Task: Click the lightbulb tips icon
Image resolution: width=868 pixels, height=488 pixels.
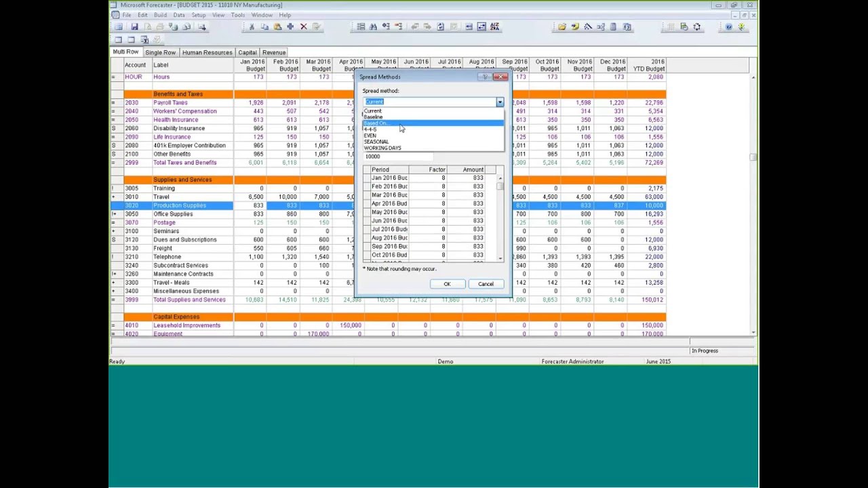Action: tap(742, 27)
